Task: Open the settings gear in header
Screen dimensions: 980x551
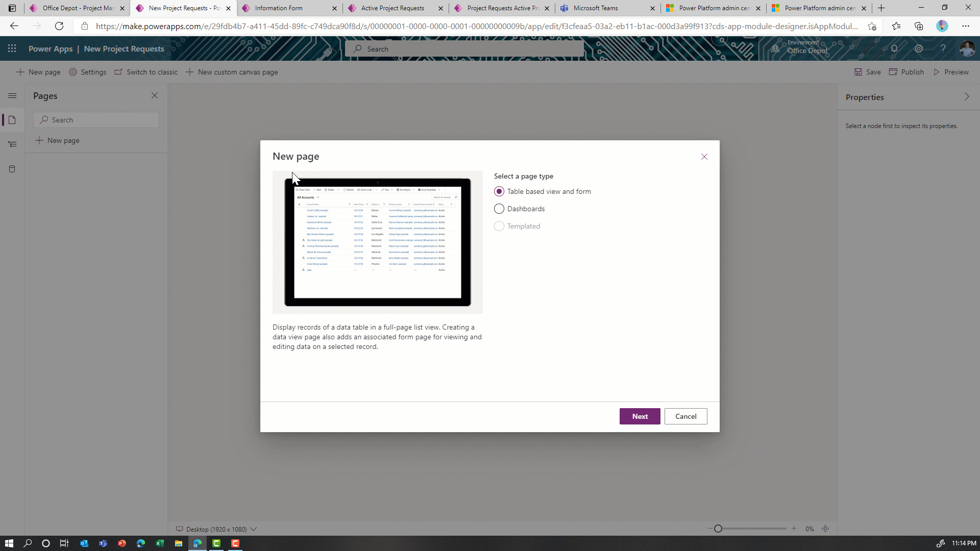Action: click(x=919, y=48)
